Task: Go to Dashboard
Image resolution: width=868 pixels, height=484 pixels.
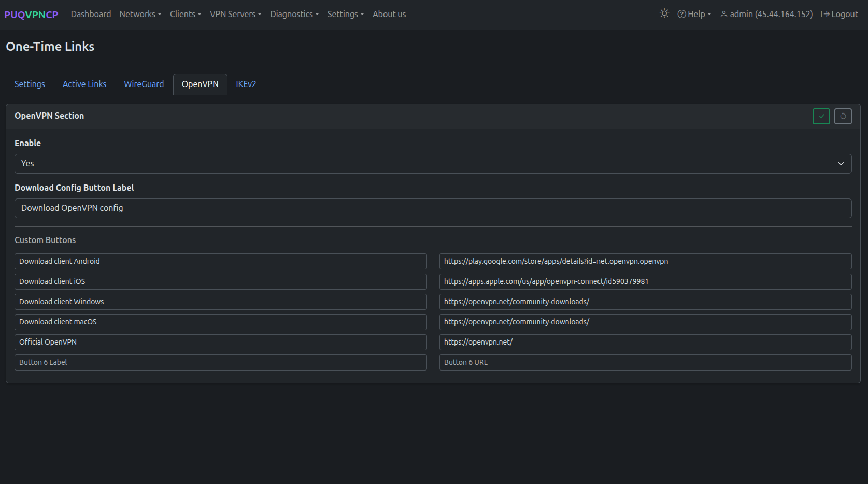Action: pyautogui.click(x=91, y=14)
